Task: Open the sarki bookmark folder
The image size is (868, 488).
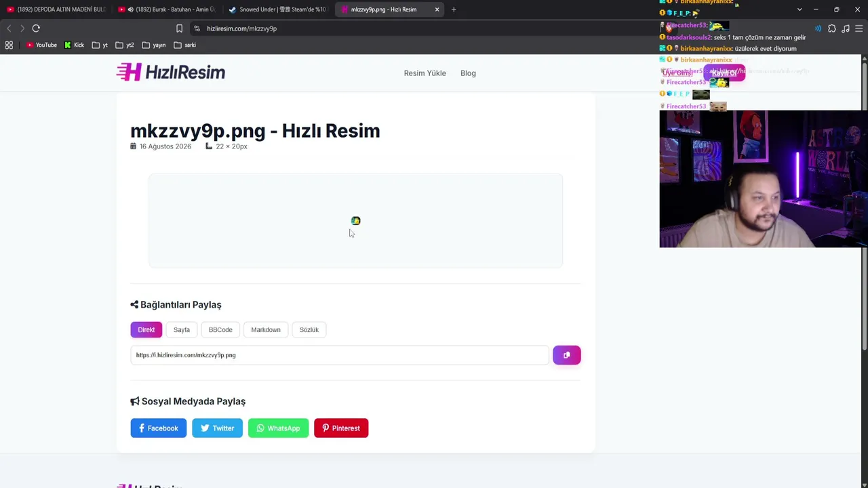Action: click(x=184, y=45)
